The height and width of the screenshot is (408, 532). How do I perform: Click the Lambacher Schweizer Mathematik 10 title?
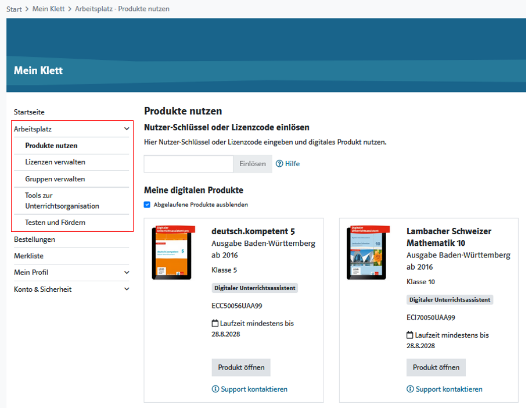pos(449,237)
